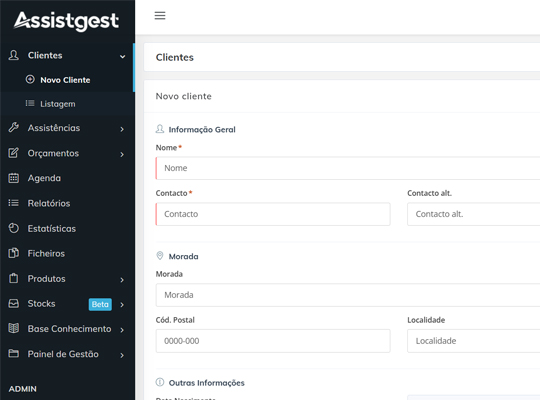540x400 pixels.
Task: Click the Assistgest logo
Action: pos(66,21)
